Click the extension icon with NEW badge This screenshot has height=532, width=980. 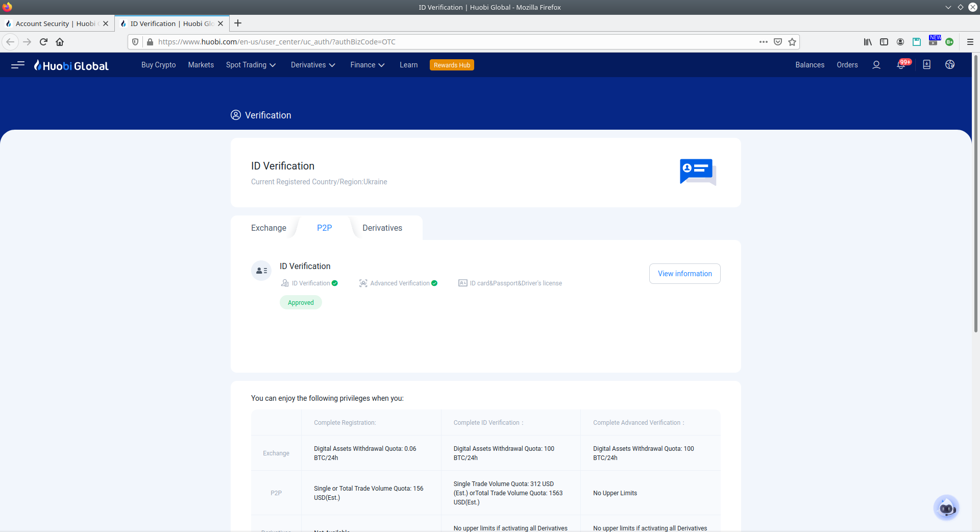coord(934,41)
